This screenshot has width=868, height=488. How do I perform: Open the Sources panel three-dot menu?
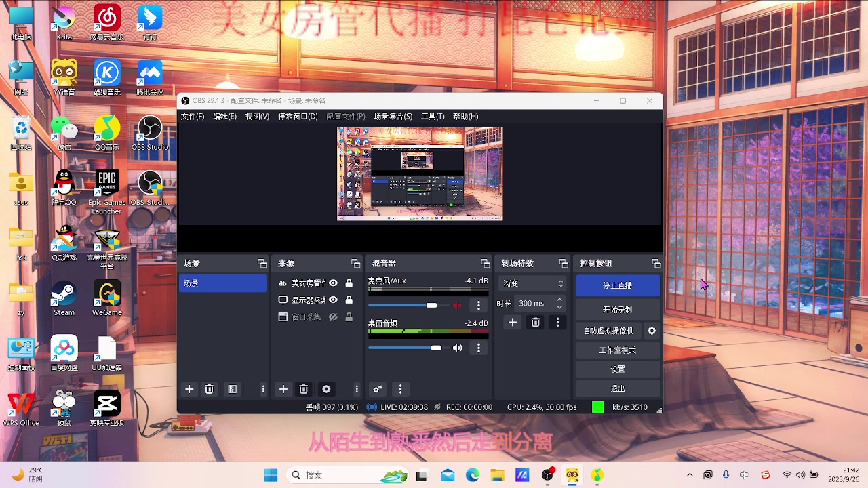357,389
